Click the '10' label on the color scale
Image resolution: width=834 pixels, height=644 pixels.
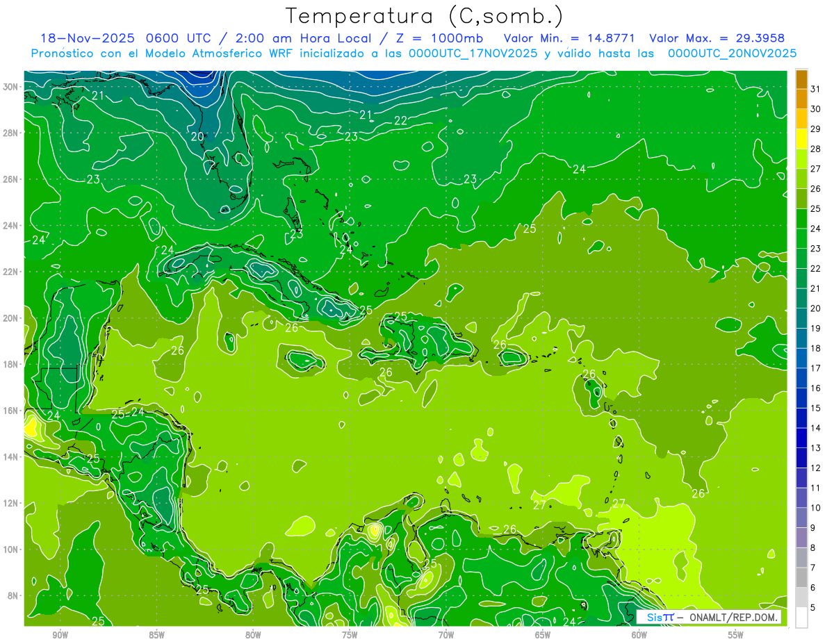pyautogui.click(x=815, y=508)
